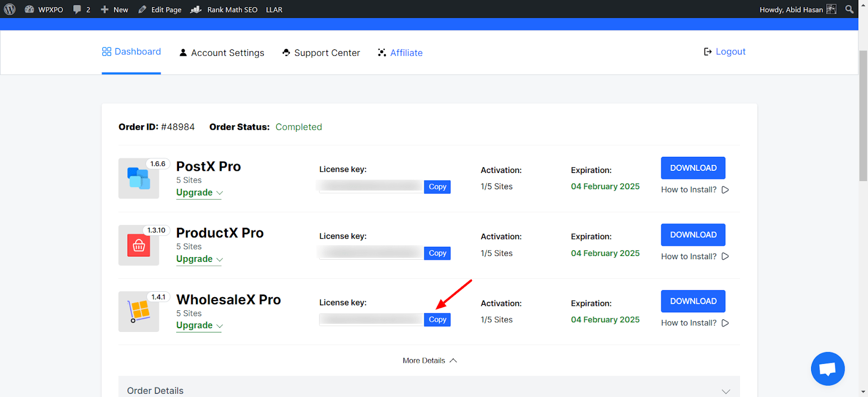Open How to Install for PostX Pro
868x397 pixels.
695,190
